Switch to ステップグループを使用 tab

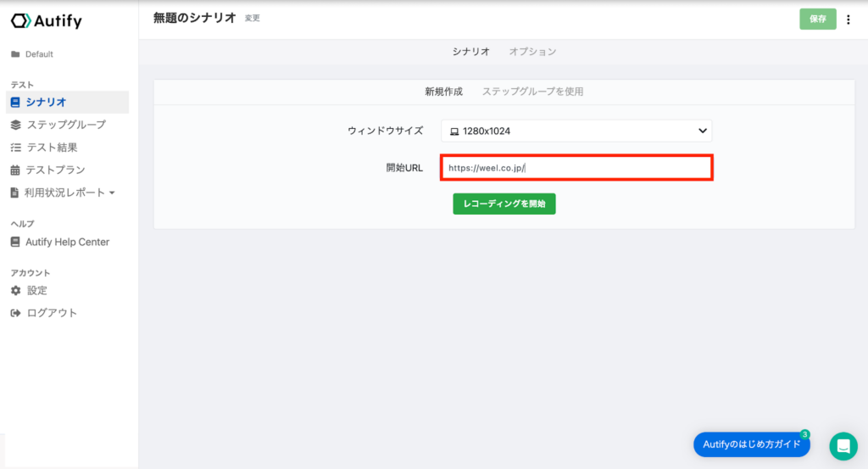(532, 92)
